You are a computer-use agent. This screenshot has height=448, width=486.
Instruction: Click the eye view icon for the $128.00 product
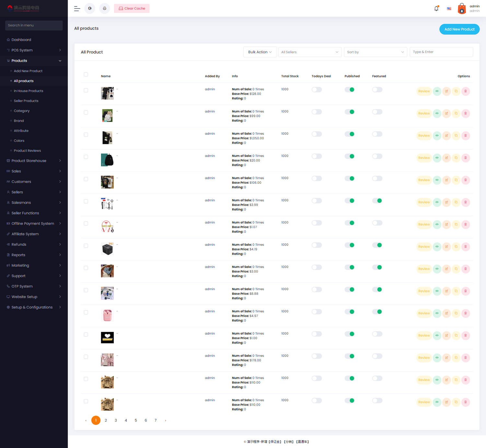coord(437,91)
